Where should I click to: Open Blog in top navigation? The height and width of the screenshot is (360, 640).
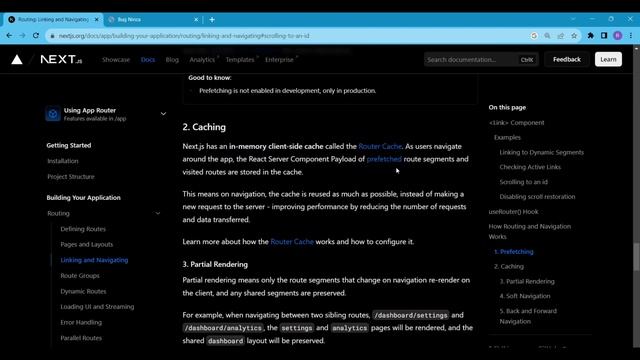tap(172, 60)
